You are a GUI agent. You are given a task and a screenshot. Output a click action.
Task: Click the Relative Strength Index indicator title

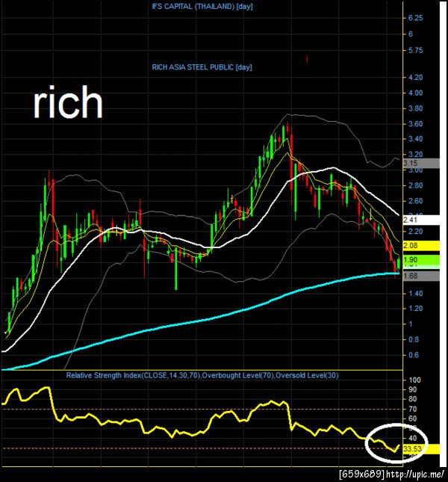point(202,375)
